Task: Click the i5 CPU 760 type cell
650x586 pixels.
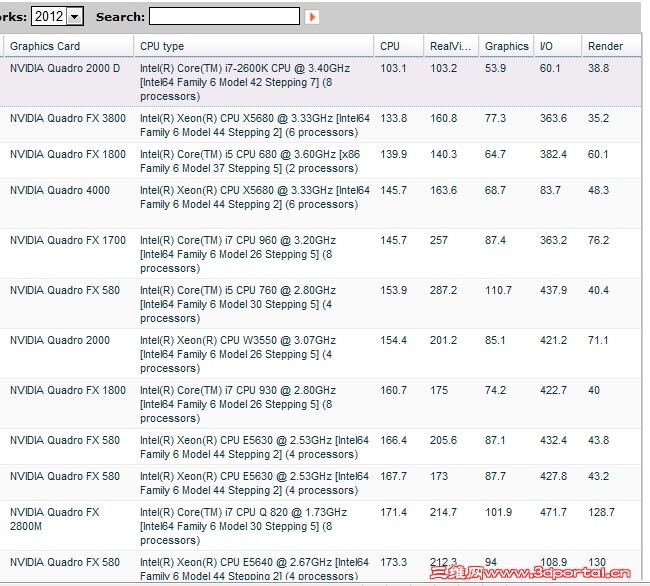Action: (238, 304)
